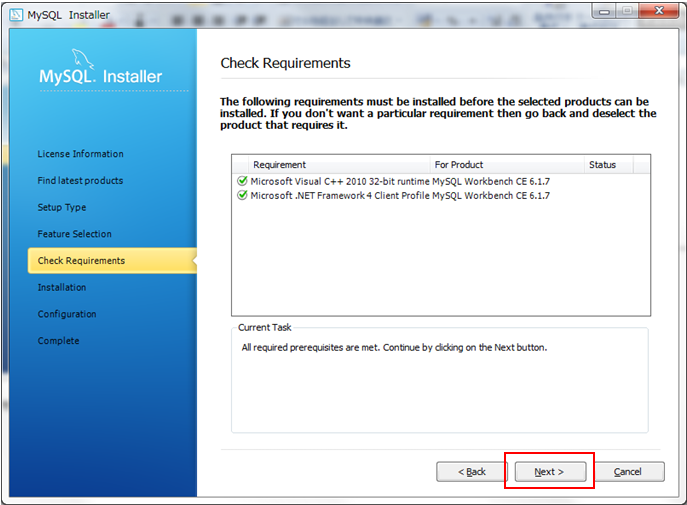The image size is (687, 505).
Task: Select the Microsoft Visual C++ 2010 32-bit runtime row
Action: [440, 181]
